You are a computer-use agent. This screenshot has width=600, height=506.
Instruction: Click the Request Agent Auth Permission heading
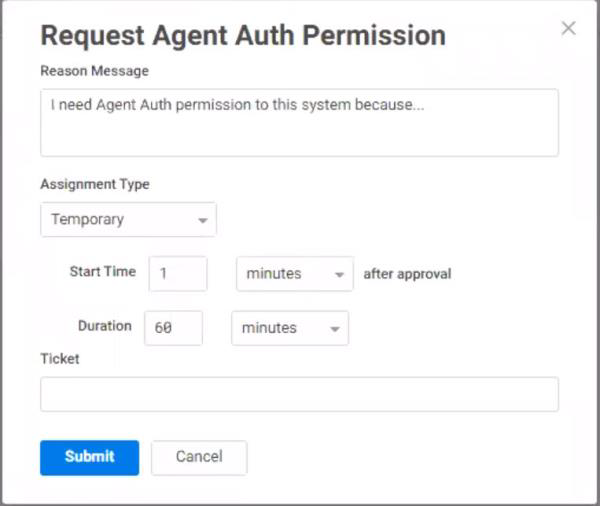[x=243, y=35]
